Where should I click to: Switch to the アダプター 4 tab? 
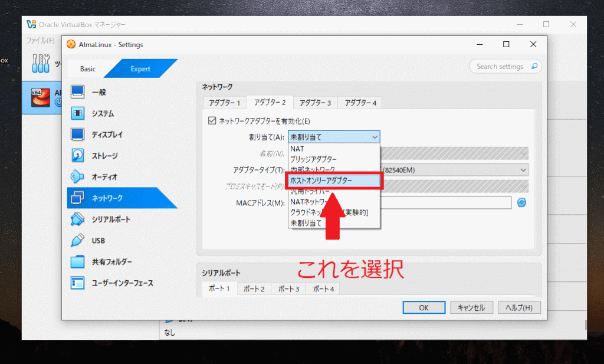[x=360, y=103]
